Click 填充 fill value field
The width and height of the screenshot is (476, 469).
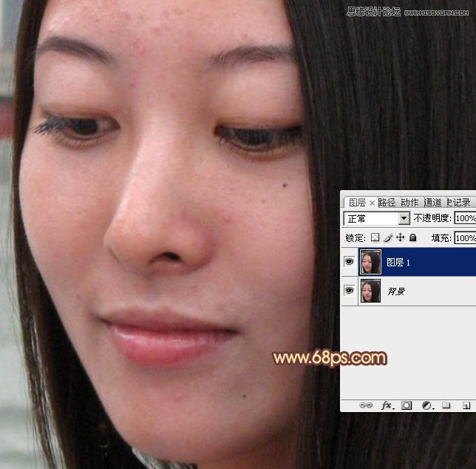[x=465, y=238]
